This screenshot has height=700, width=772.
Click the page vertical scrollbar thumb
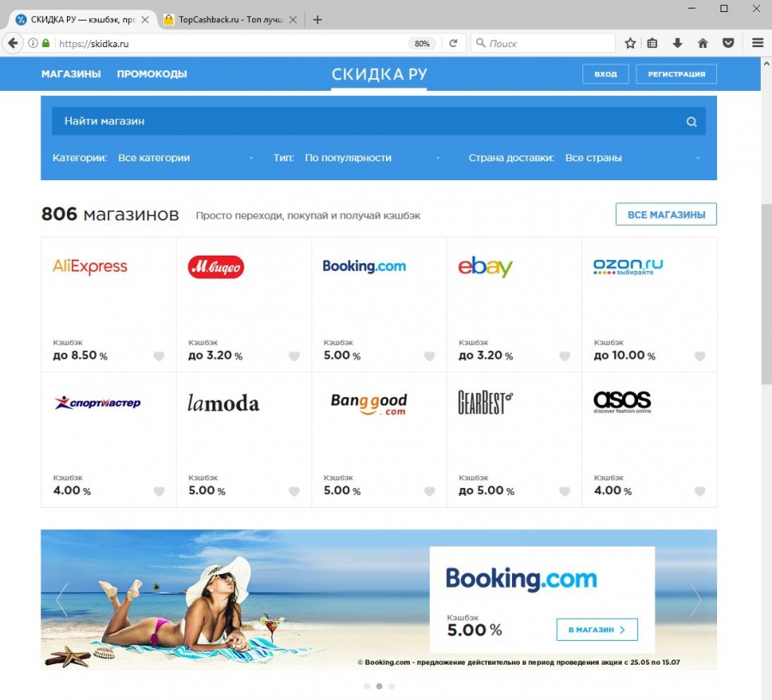767,293
